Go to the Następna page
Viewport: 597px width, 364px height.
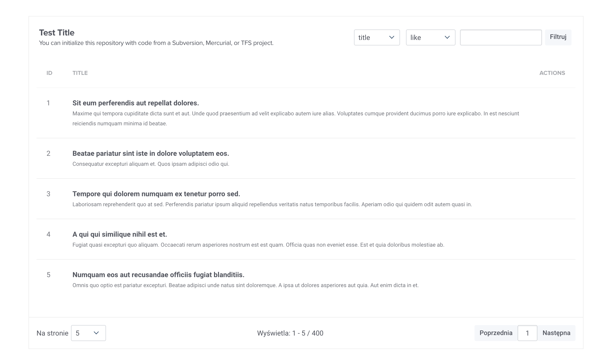(556, 333)
